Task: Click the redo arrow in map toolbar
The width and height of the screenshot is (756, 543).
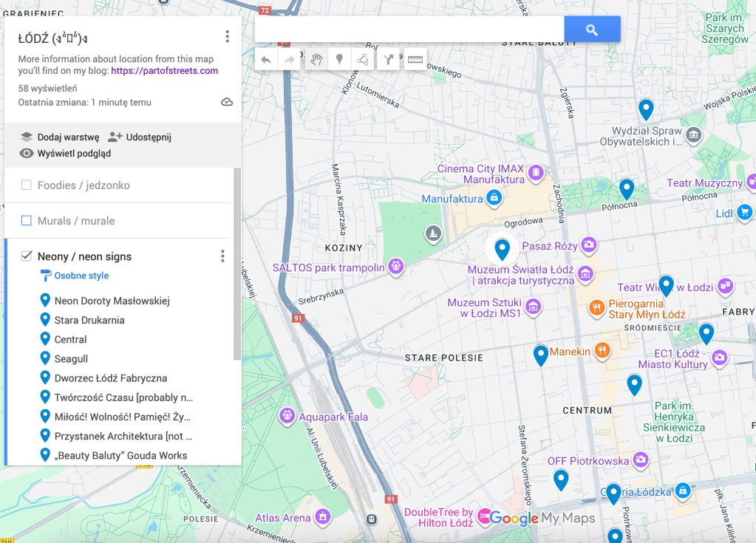Action: pyautogui.click(x=290, y=60)
